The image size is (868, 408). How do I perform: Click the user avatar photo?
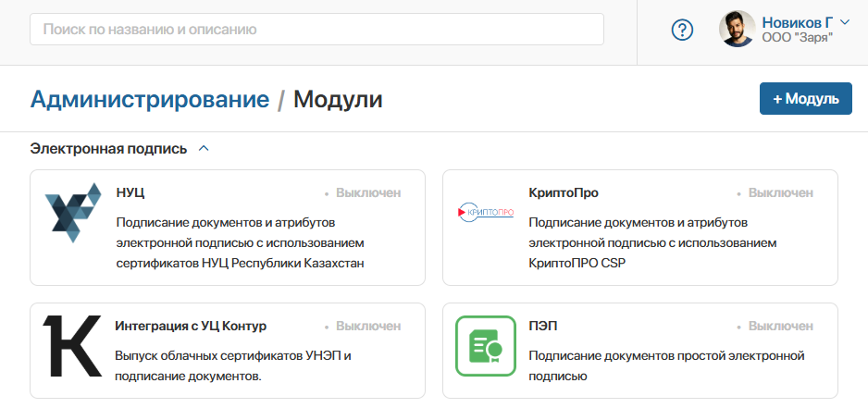pyautogui.click(x=737, y=29)
